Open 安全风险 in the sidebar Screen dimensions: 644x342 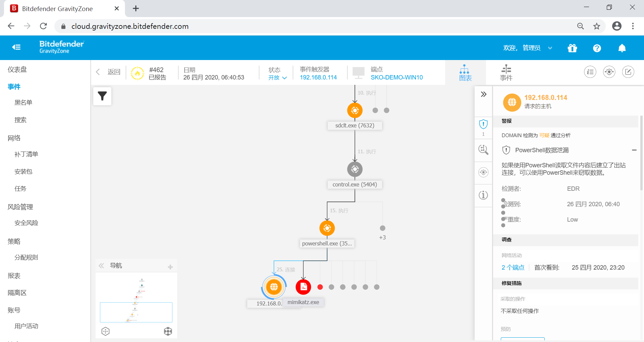[26, 223]
